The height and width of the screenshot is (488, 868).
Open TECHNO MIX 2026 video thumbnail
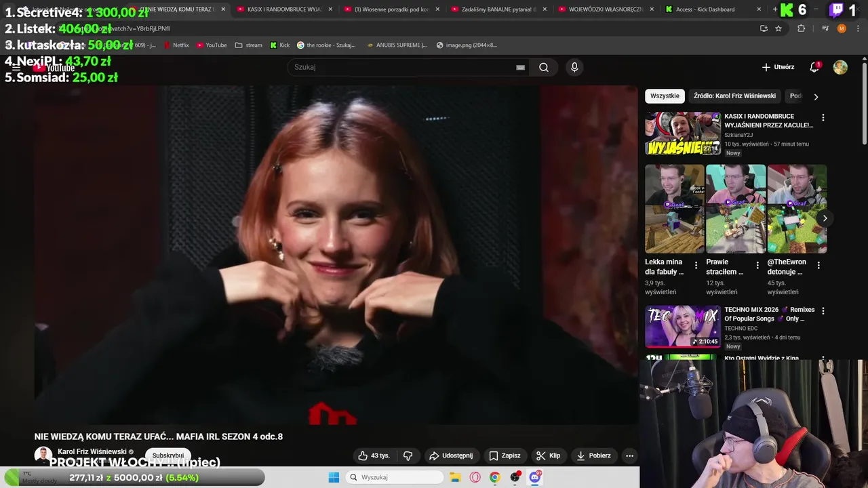(x=682, y=327)
